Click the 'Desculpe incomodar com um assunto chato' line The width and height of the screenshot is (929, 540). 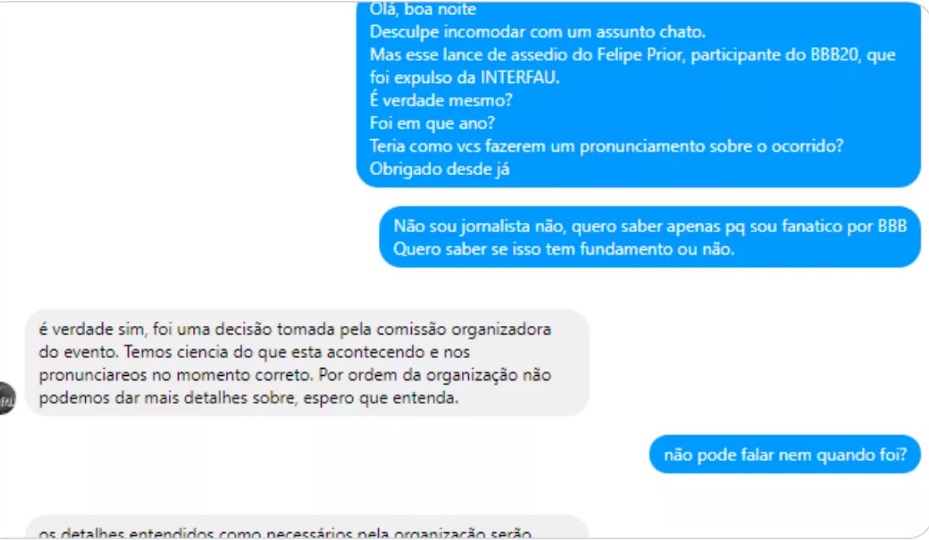(537, 32)
